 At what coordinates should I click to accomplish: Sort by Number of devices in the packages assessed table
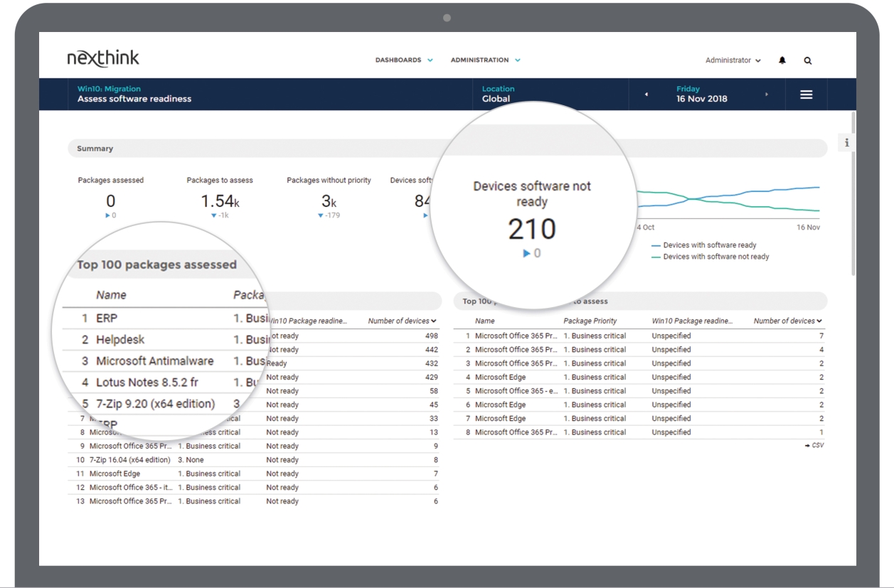[403, 321]
